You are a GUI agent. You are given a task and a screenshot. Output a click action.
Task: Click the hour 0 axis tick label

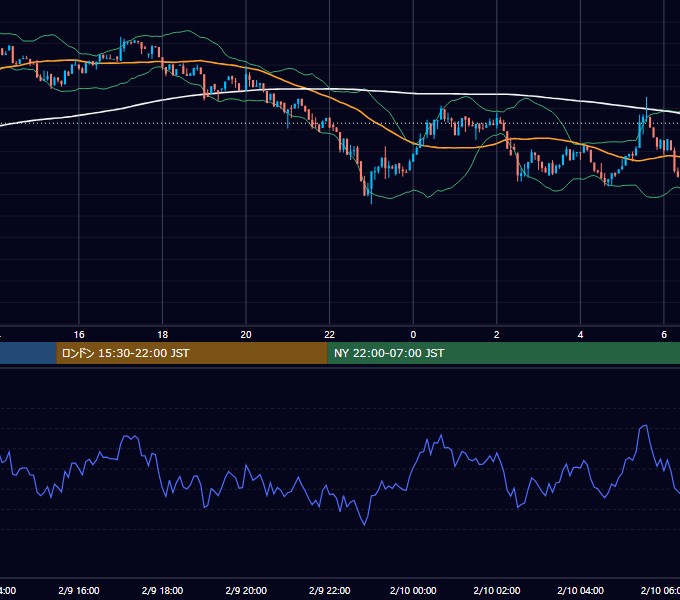click(x=413, y=334)
